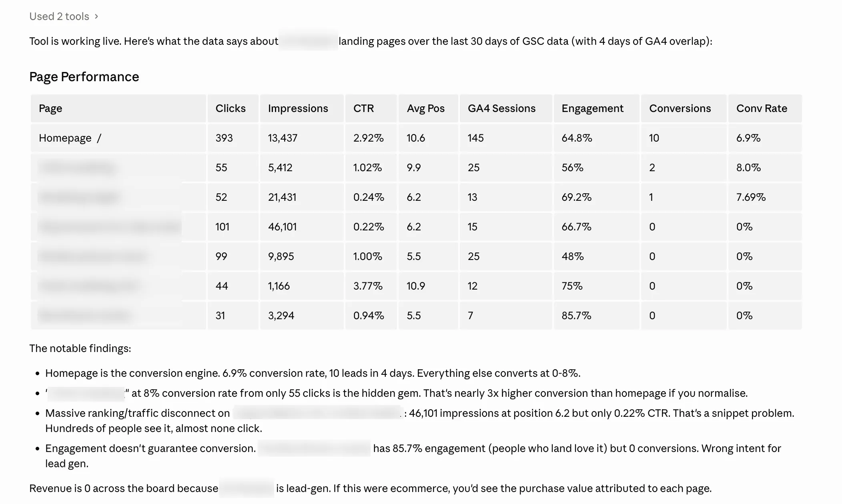This screenshot has width=842, height=504.
Task: Click the Homepage row page cell
Action: coord(70,138)
